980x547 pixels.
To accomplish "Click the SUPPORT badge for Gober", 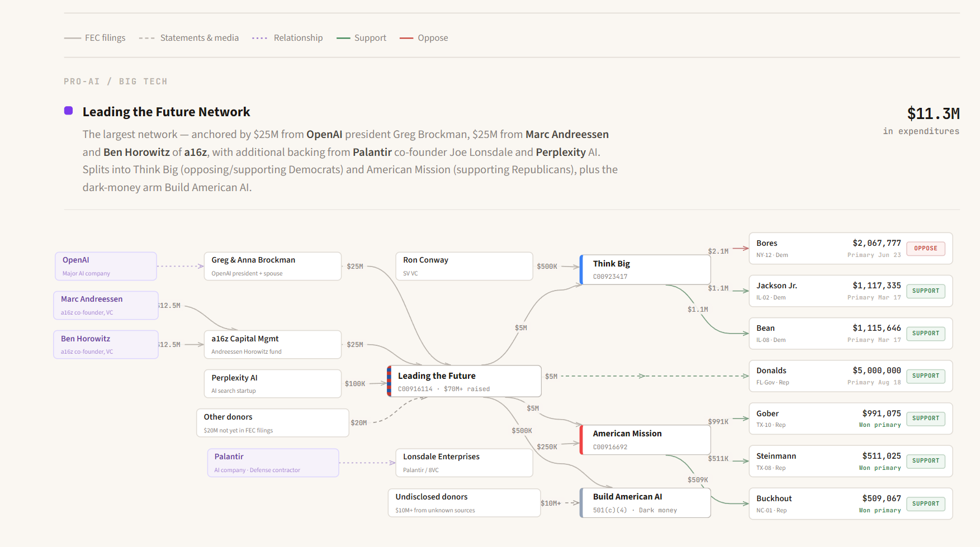I will tap(926, 418).
